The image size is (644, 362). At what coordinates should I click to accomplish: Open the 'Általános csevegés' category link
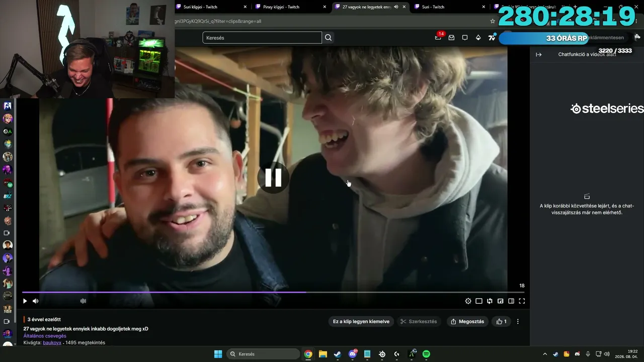pos(45,336)
